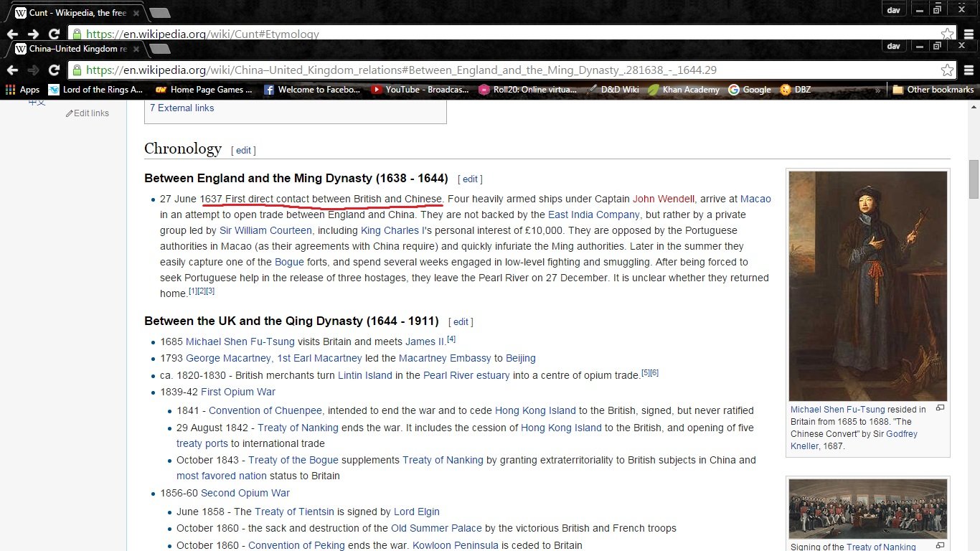
Task: Open the John Wendell red link
Action: 663,199
